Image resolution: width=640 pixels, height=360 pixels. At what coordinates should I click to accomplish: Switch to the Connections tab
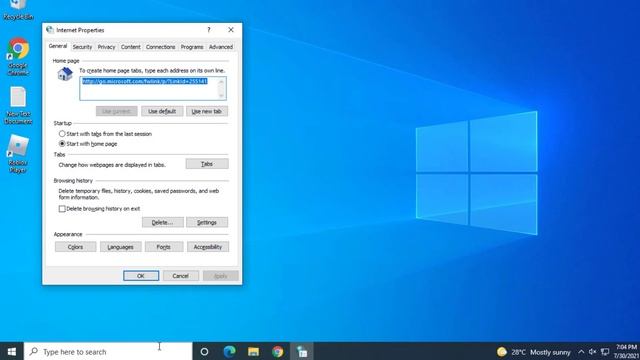(x=160, y=47)
